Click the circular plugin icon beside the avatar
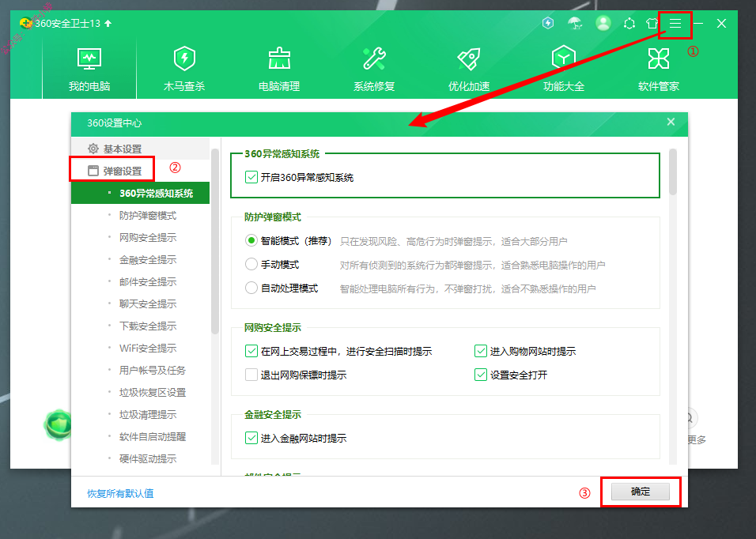 [629, 23]
